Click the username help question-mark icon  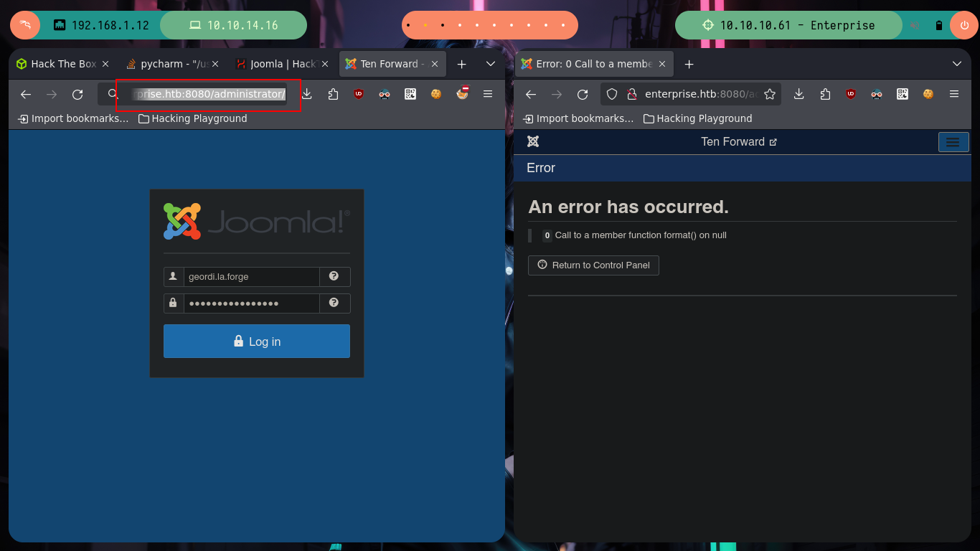point(334,276)
